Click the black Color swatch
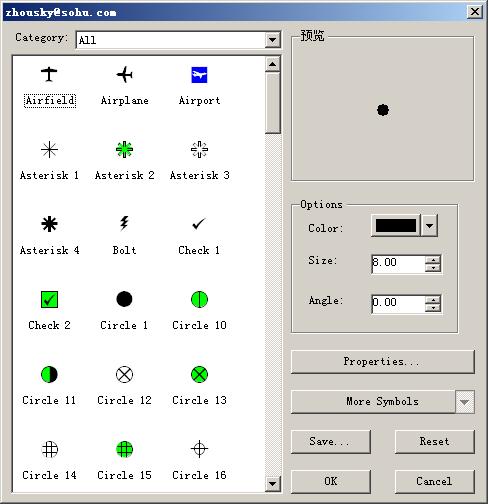The image size is (488, 504). 396,226
